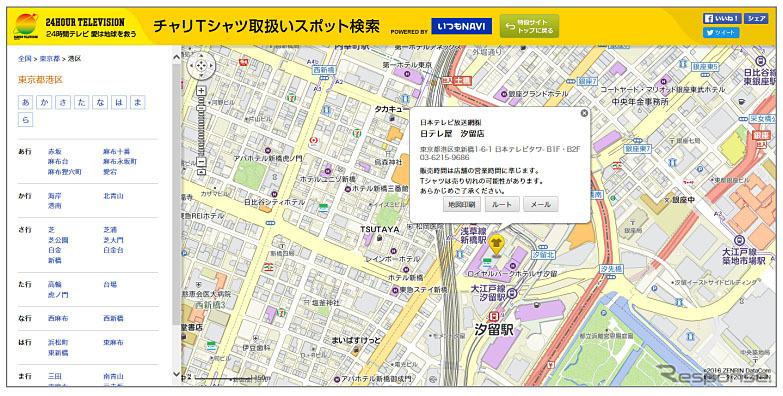
Task: Open the 全国 breadcrumb link
Action: 24,58
